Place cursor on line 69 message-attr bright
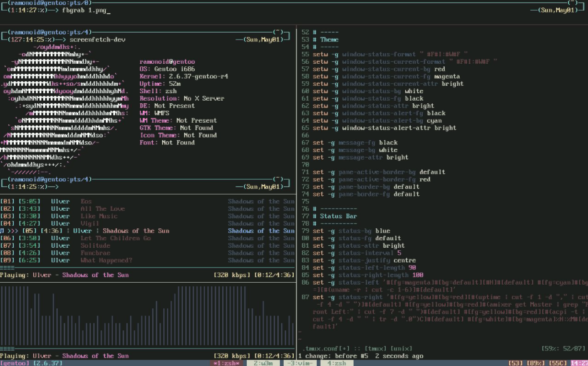Screen dimensions: 588x366 (x=360, y=157)
